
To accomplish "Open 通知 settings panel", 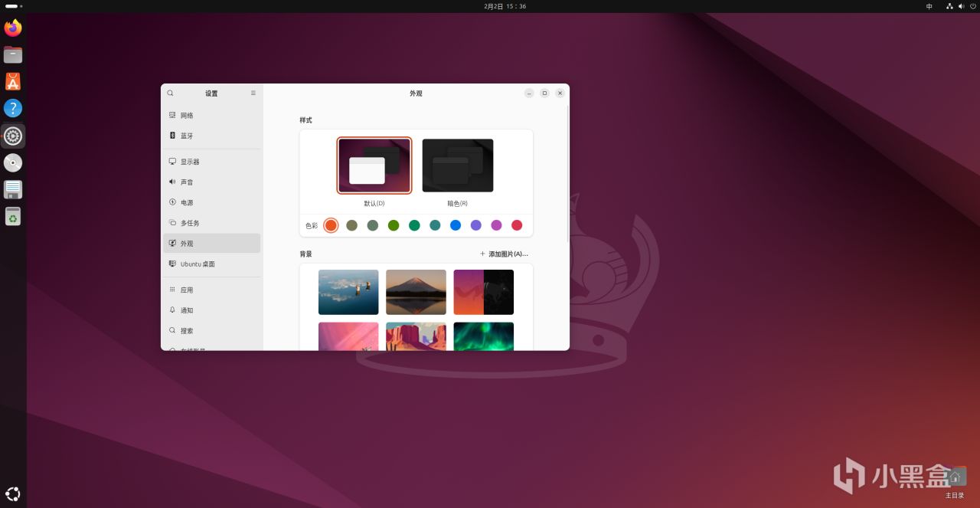I will [x=212, y=310].
